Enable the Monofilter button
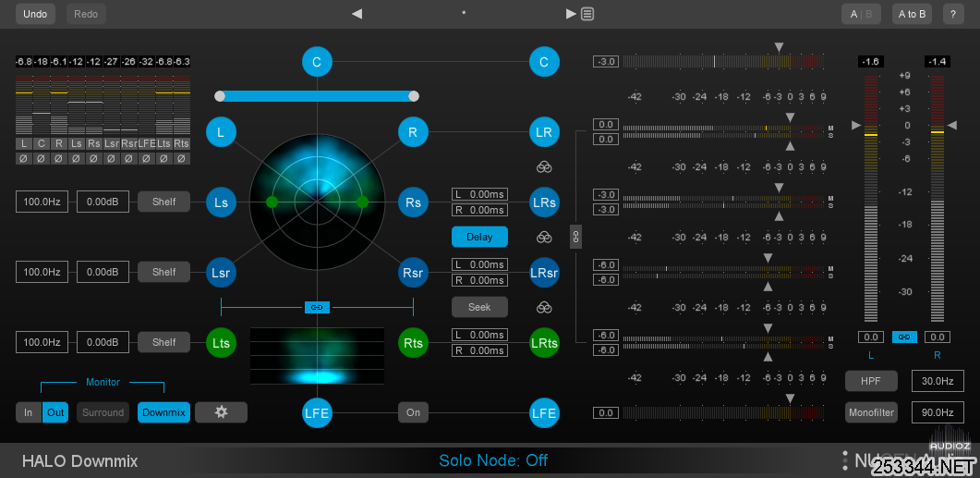980x478 pixels. click(x=871, y=412)
